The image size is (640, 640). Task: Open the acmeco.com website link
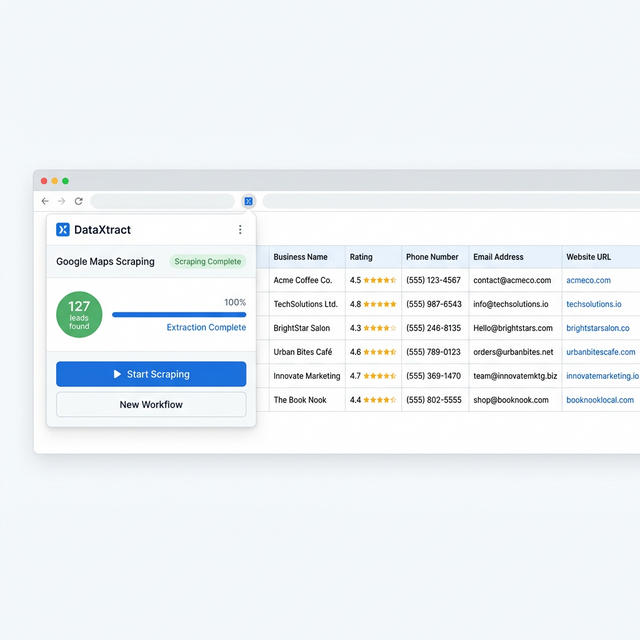click(588, 280)
